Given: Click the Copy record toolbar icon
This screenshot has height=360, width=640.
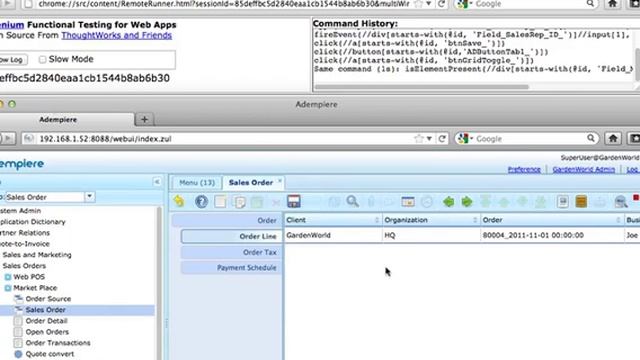Looking at the screenshot, I should pos(240,202).
